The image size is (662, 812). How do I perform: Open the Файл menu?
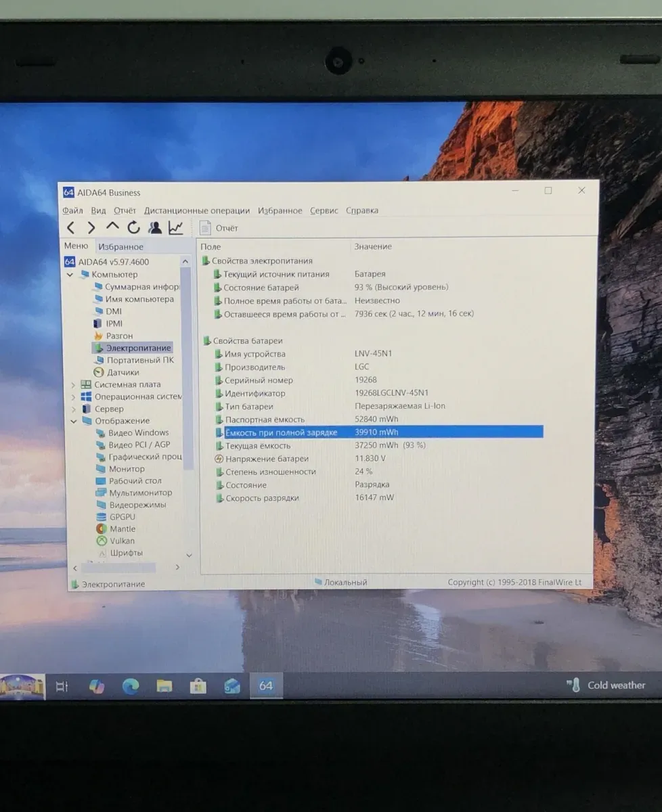(x=72, y=210)
